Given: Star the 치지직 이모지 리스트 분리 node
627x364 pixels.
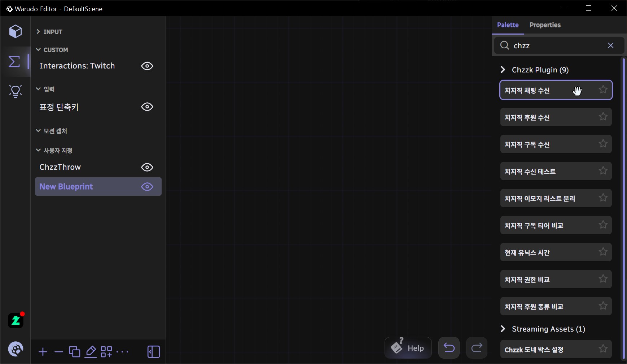Looking at the screenshot, I should click(603, 198).
